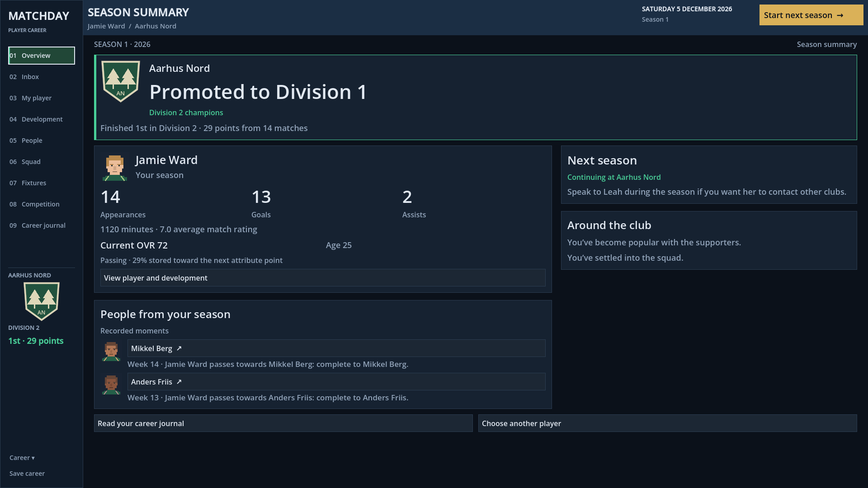
Task: Open the People section
Action: pos(42,141)
